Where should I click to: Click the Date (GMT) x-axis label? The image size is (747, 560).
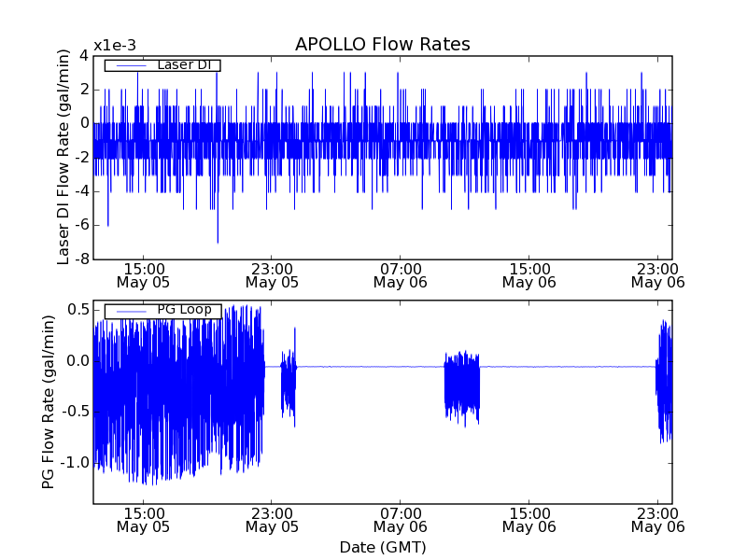[382, 547]
